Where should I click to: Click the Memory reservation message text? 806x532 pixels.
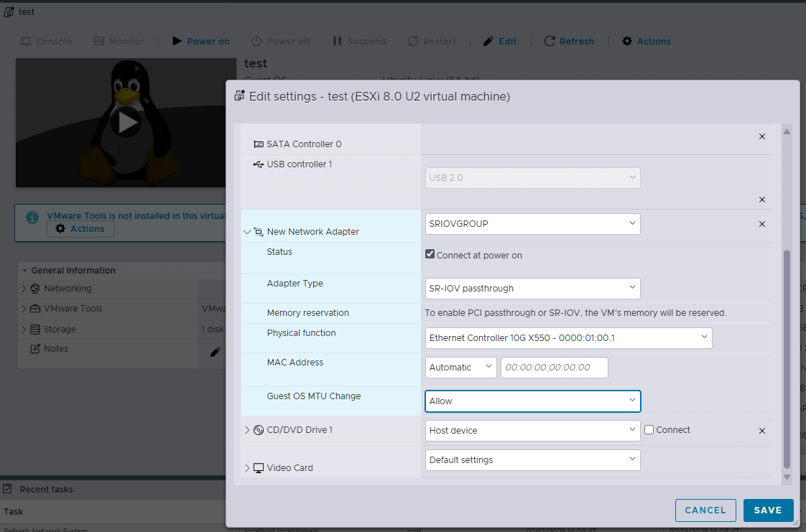tap(575, 313)
